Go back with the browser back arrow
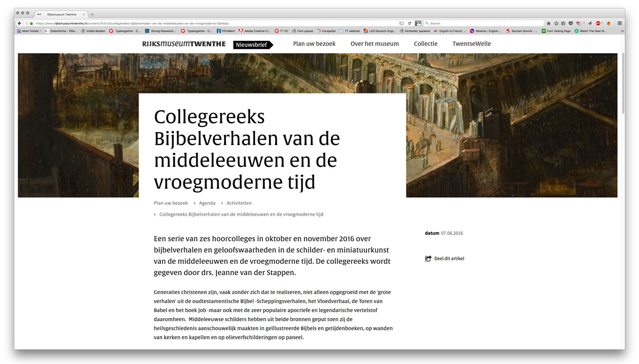Viewport: 639px width, 364px height. (x=19, y=23)
